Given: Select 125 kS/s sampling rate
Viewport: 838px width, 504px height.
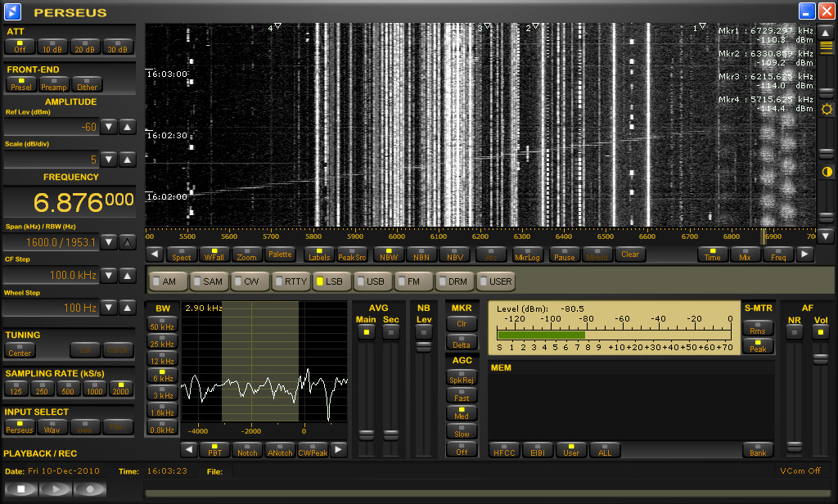Looking at the screenshot, I should click(16, 389).
